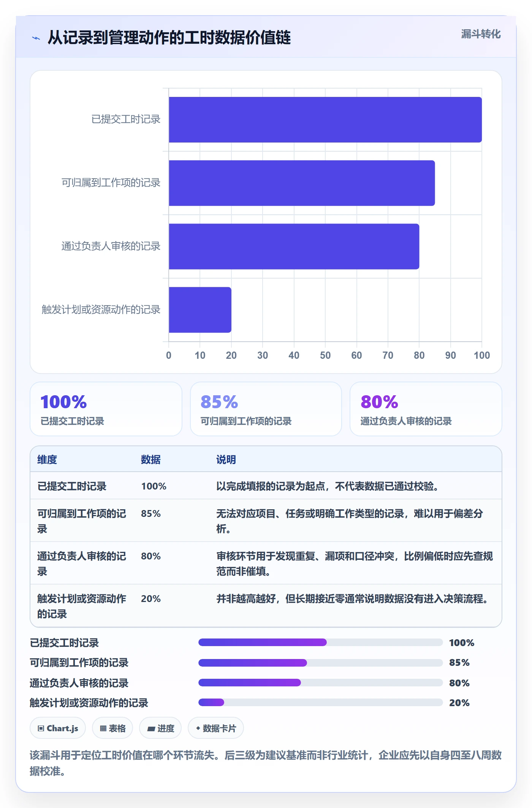The width and height of the screenshot is (532, 808).
Task: Select the 已提交工时记录 table row name cell
Action: coord(72,486)
